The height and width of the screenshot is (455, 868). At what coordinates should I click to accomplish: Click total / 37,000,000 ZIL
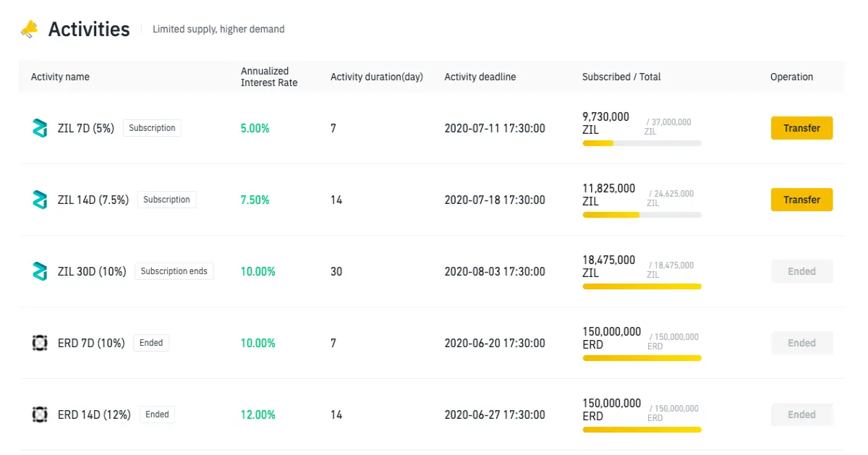[668, 127]
